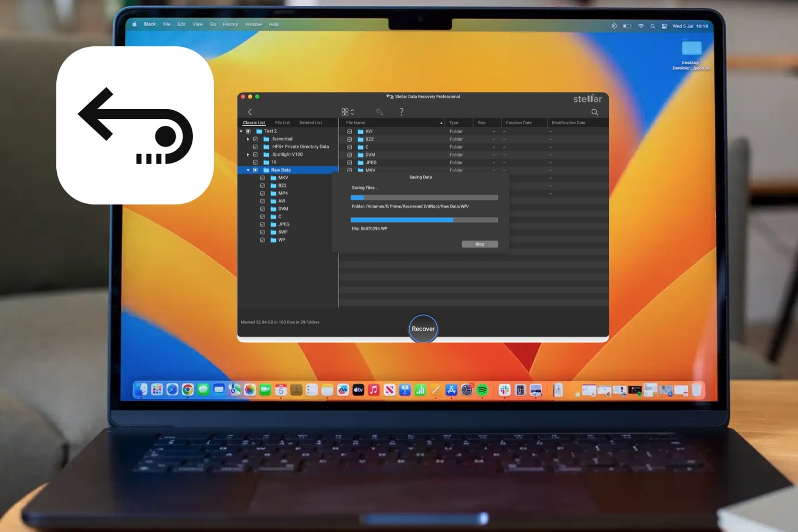
Task: Collapse the Raw Data tree node
Action: (248, 170)
